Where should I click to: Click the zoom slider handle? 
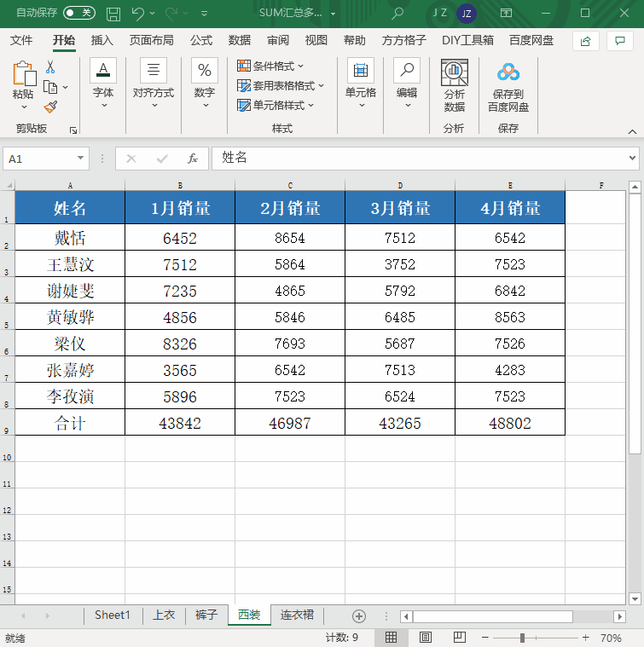522,638
